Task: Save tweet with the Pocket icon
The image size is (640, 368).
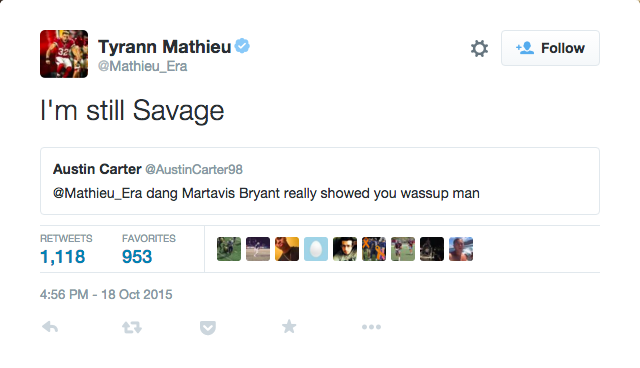Action: point(208,328)
